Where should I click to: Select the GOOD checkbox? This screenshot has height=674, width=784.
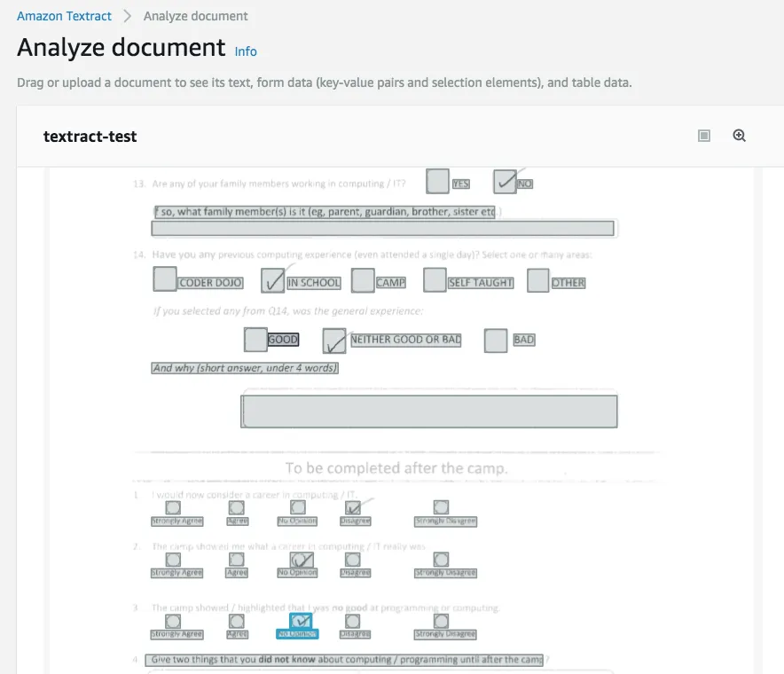pyautogui.click(x=255, y=340)
